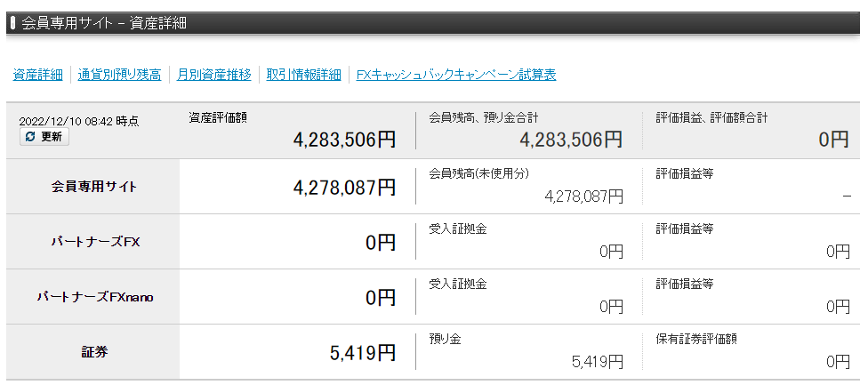Click the パートナーズFXnano row label

[94, 297]
